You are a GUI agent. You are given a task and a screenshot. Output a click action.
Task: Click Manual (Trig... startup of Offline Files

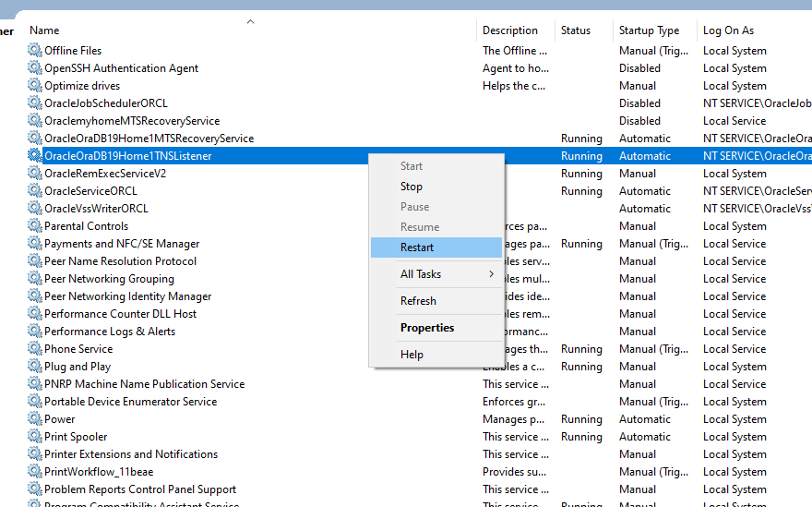click(x=653, y=51)
